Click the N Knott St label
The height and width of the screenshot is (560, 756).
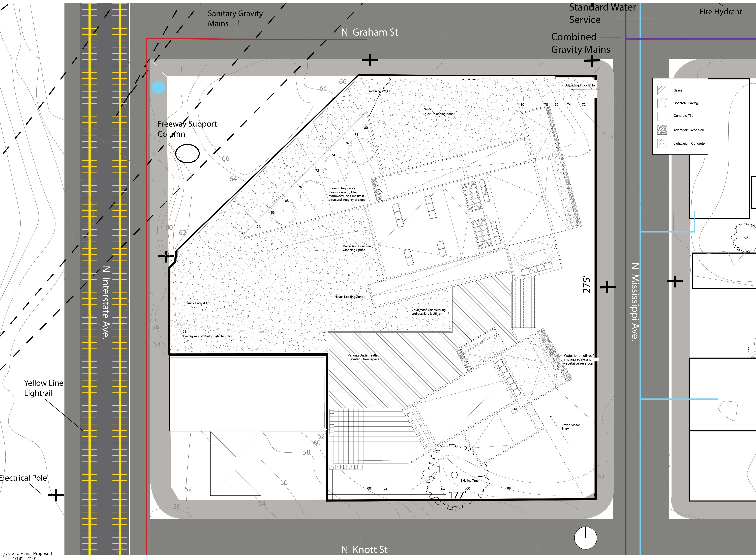364,549
